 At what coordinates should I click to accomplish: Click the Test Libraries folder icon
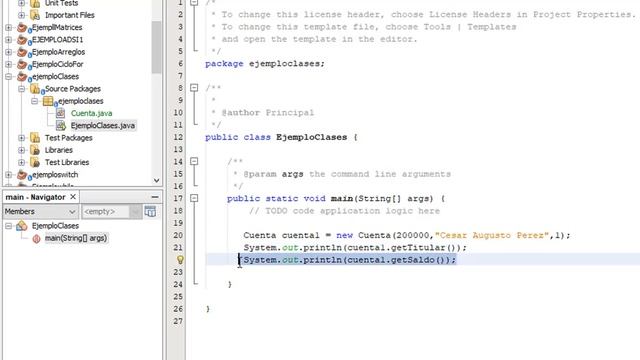click(x=35, y=162)
